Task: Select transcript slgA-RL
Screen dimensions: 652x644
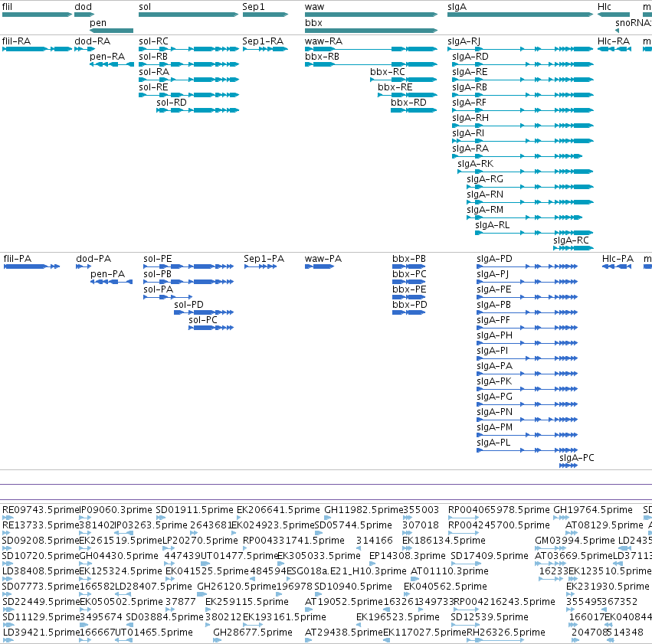Action: click(534, 233)
